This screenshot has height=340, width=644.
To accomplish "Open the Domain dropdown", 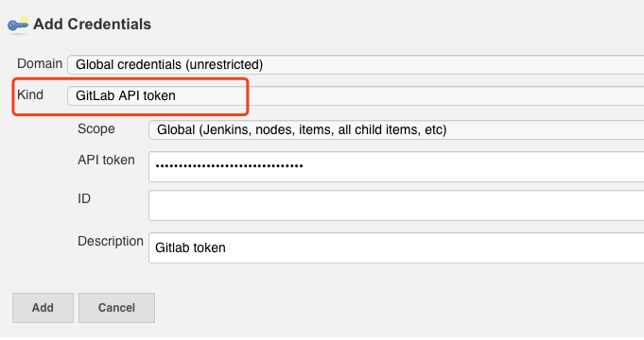I will (x=356, y=64).
